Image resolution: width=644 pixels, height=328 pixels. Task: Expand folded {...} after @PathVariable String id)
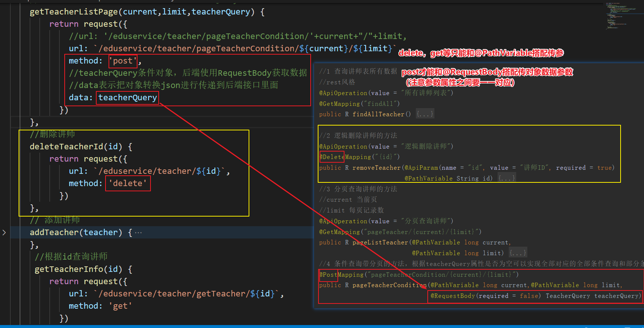tap(507, 178)
